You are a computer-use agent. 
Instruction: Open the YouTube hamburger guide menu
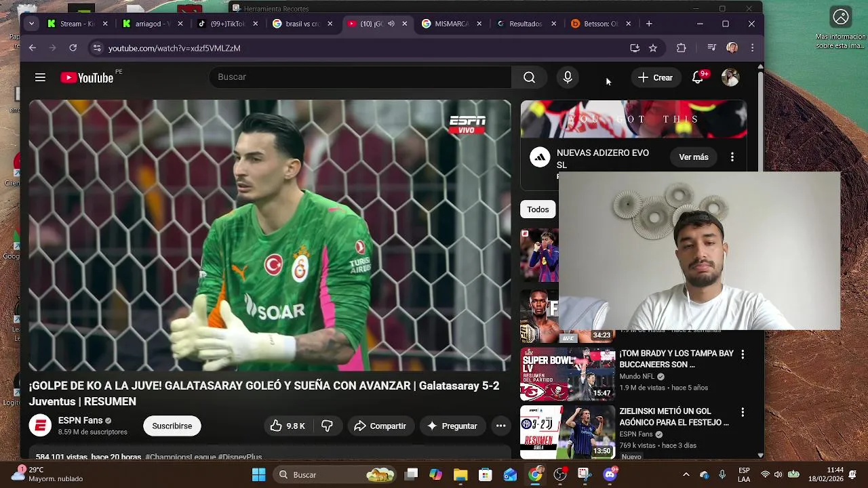40,77
